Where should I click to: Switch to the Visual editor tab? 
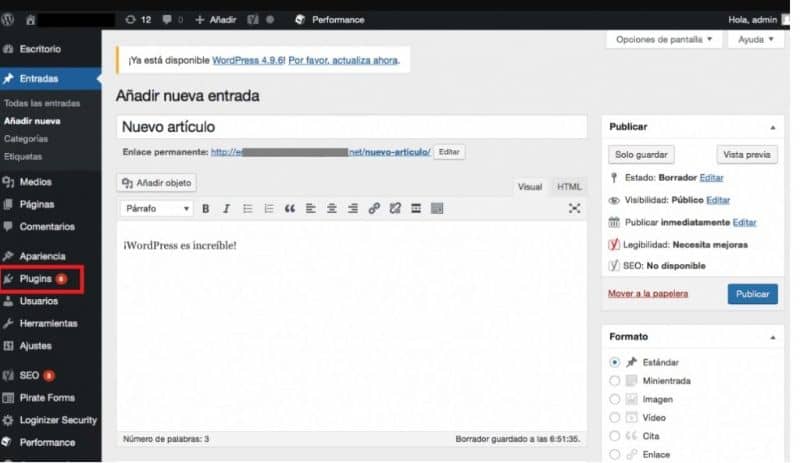tap(530, 187)
